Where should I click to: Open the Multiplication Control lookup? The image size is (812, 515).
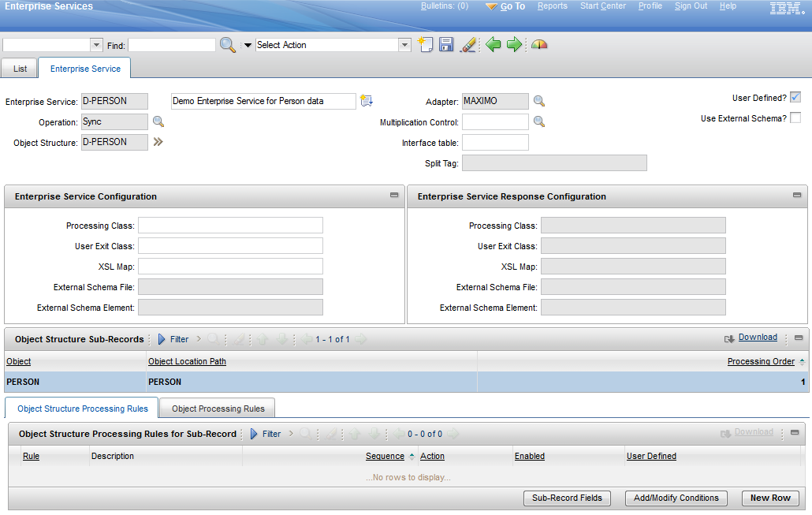(x=539, y=121)
